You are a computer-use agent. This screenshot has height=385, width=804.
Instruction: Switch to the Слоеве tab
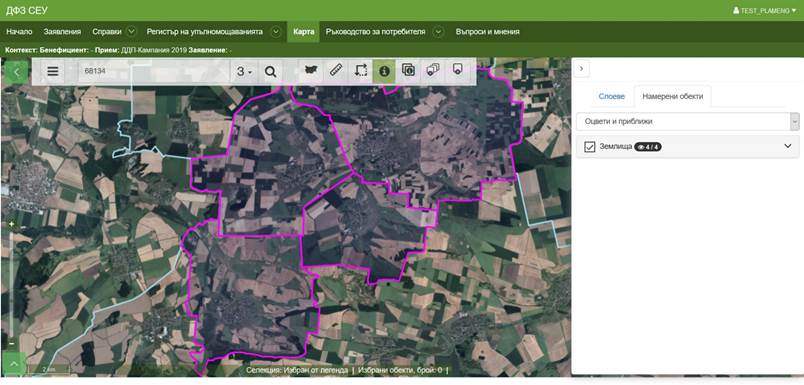(611, 96)
